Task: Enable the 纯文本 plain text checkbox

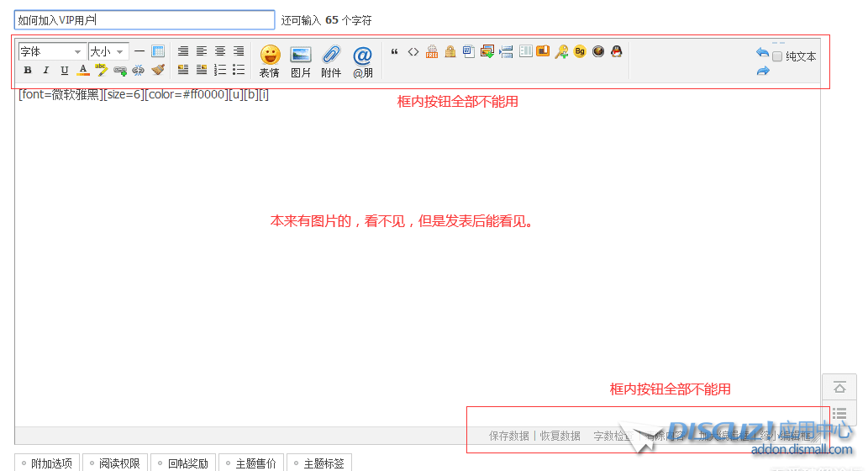Action: click(777, 56)
